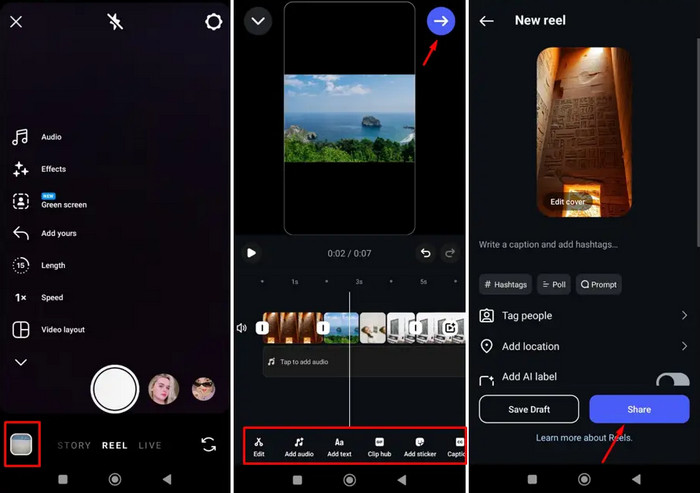Image resolution: width=700 pixels, height=493 pixels.
Task: Mute the clip volume speaker icon
Action: pyautogui.click(x=242, y=328)
